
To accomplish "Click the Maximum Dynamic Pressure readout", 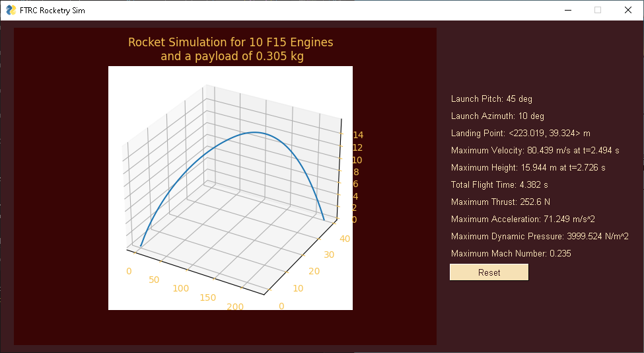I will 540,237.
